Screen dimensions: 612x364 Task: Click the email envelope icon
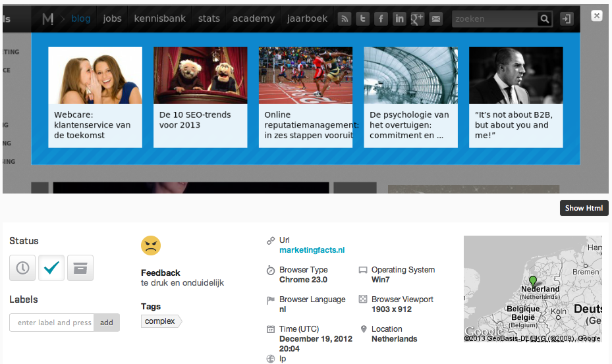point(435,19)
